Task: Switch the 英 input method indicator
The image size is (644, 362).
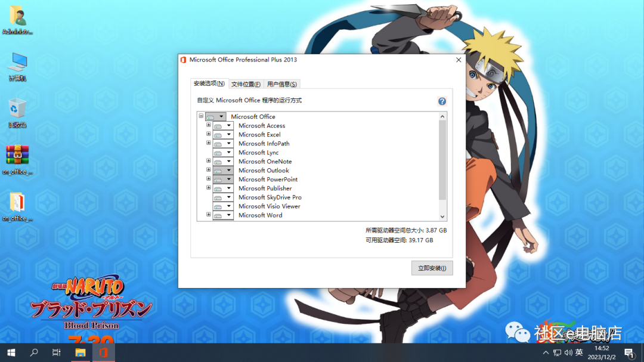Action: [x=579, y=352]
